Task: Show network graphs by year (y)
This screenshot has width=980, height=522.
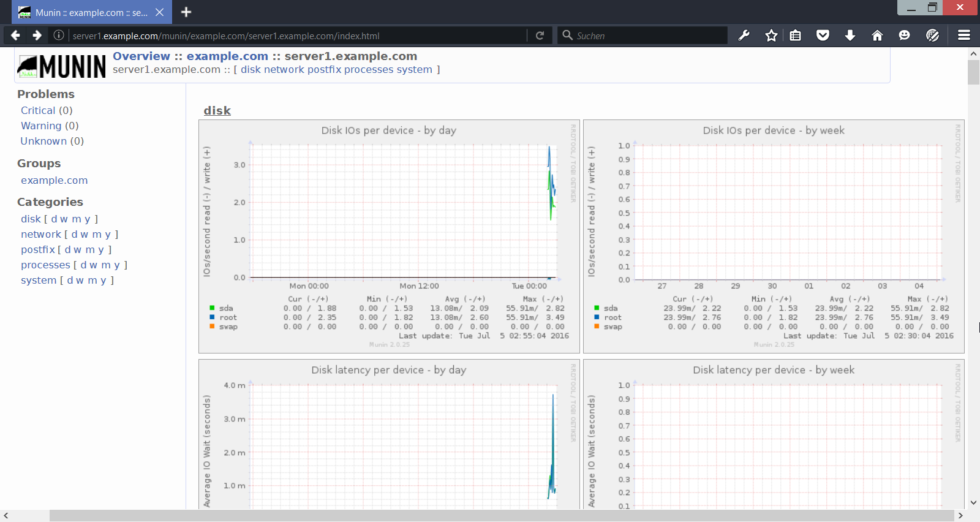Action: 108,234
